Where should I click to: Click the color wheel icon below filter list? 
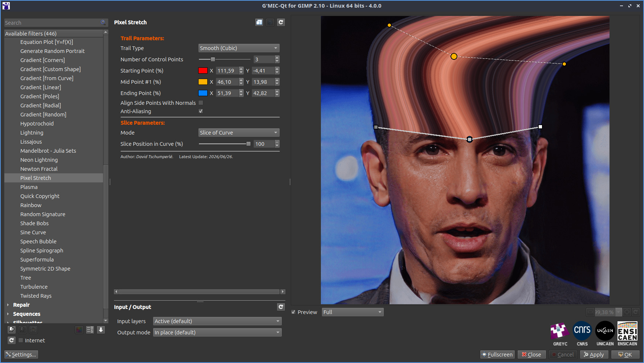coord(79,330)
